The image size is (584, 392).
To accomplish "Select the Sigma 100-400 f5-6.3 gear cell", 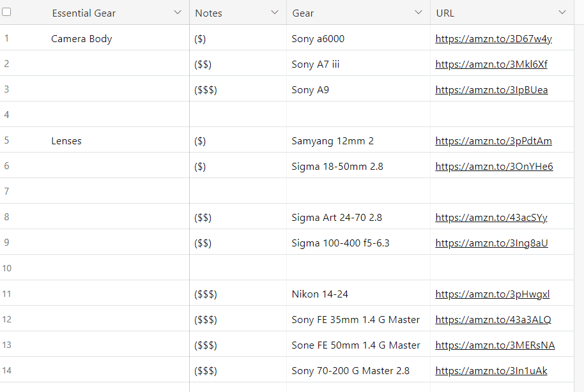I will coord(341,243).
